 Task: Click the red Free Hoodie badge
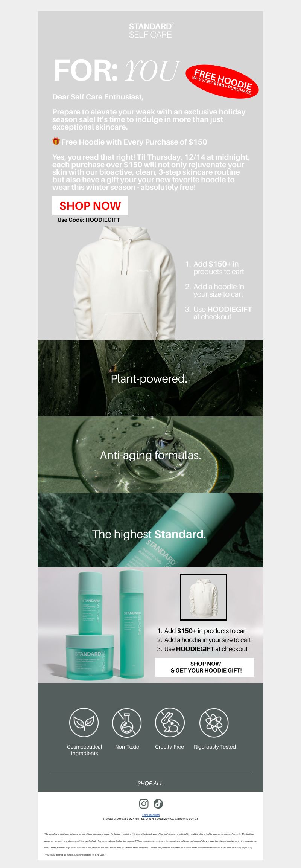pyautogui.click(x=222, y=81)
